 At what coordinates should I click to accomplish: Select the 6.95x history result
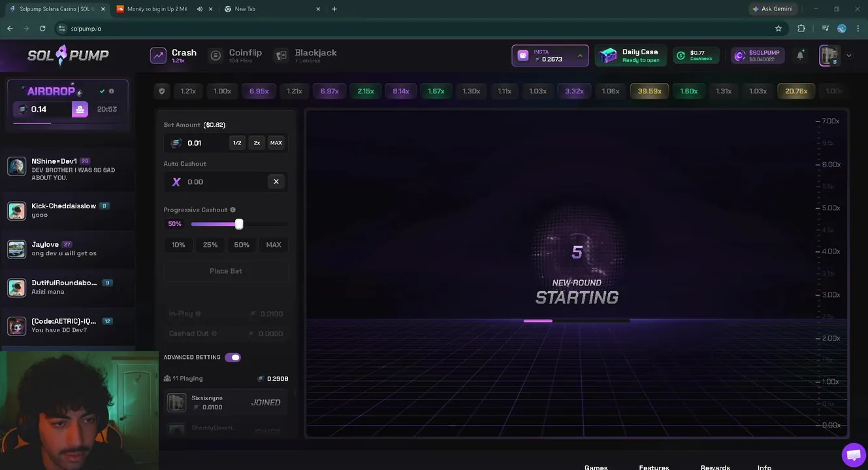(259, 91)
